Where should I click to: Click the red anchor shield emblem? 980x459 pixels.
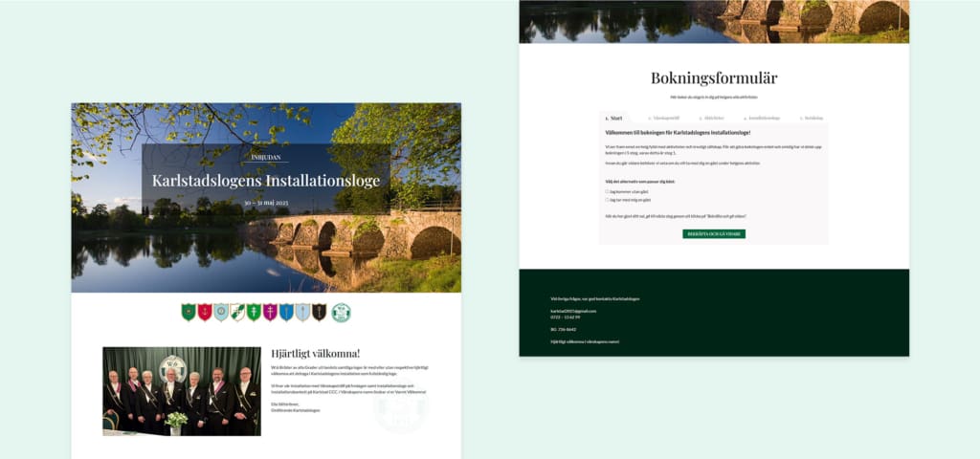point(205,312)
